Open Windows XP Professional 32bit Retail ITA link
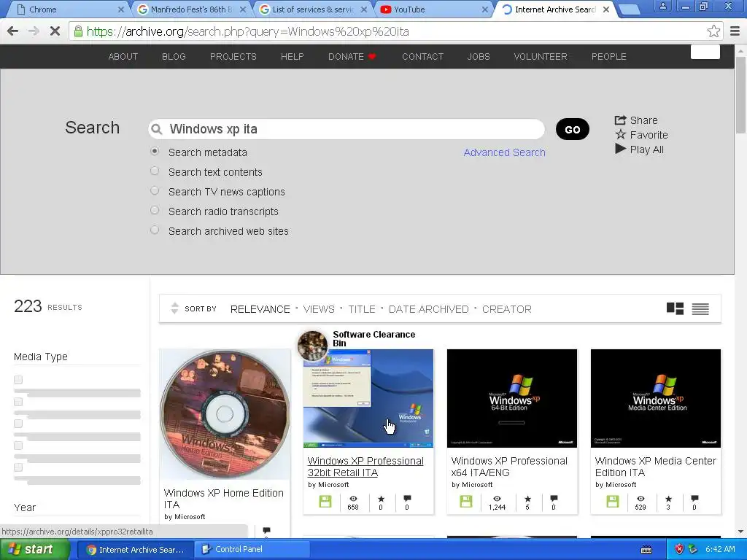 tap(365, 467)
